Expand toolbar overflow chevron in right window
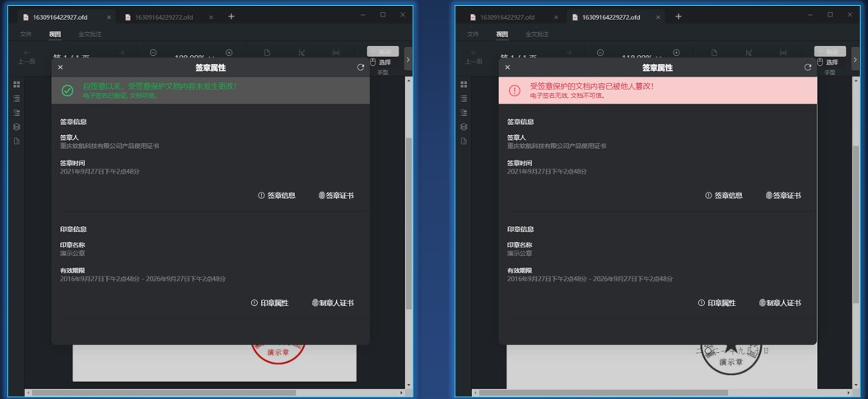The width and height of the screenshot is (868, 399). (856, 58)
